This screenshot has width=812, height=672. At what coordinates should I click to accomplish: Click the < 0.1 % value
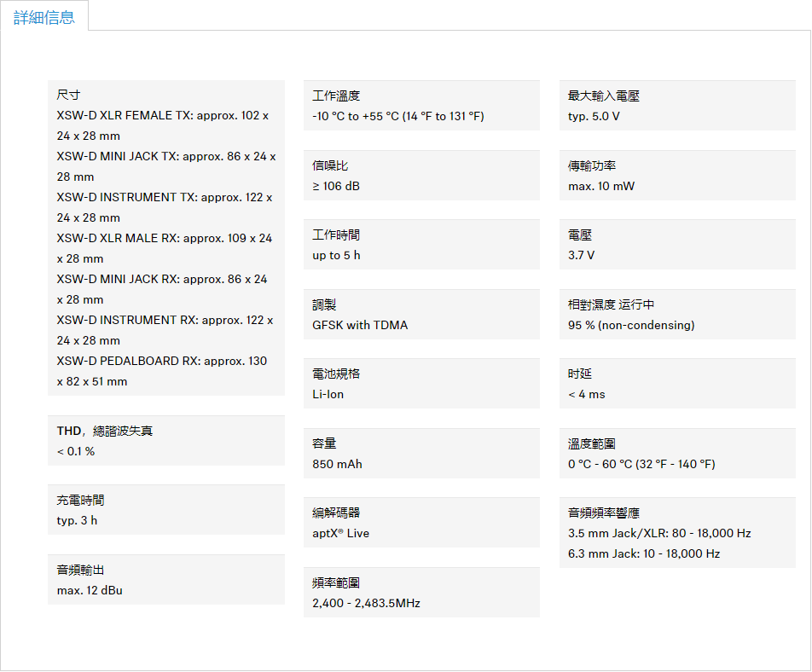coord(76,451)
